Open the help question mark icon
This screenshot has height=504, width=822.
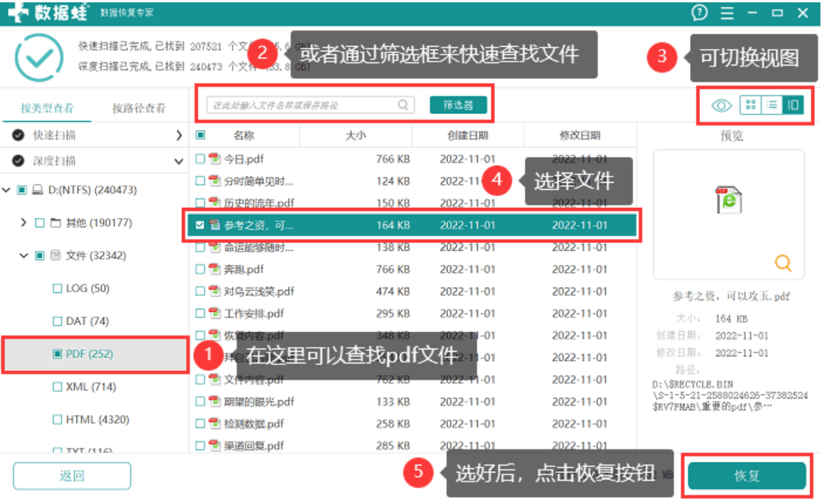tap(699, 13)
